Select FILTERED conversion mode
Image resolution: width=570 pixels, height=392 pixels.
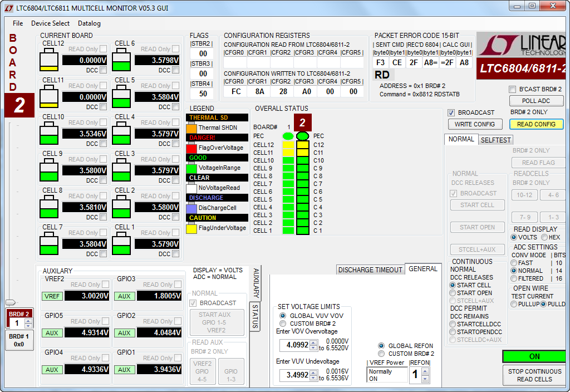coord(514,278)
